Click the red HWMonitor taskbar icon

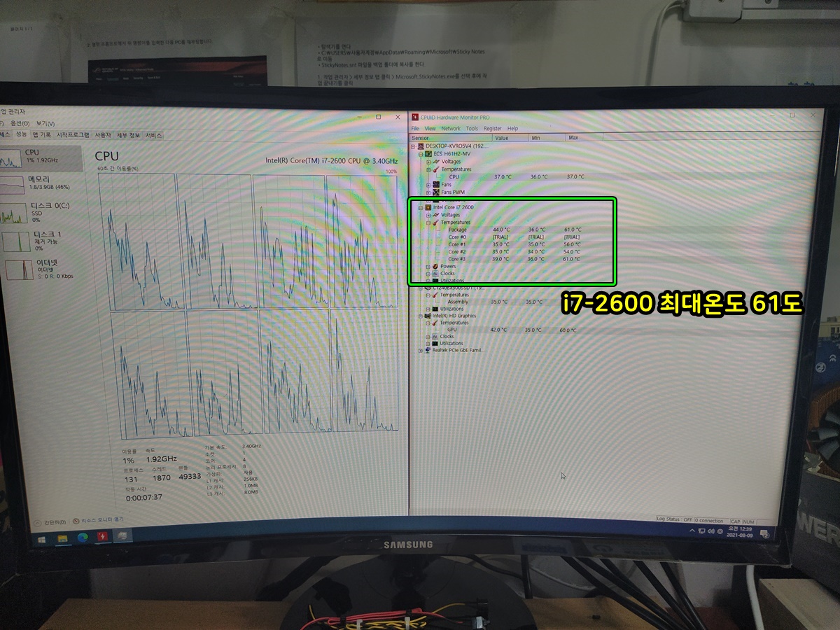(x=102, y=538)
